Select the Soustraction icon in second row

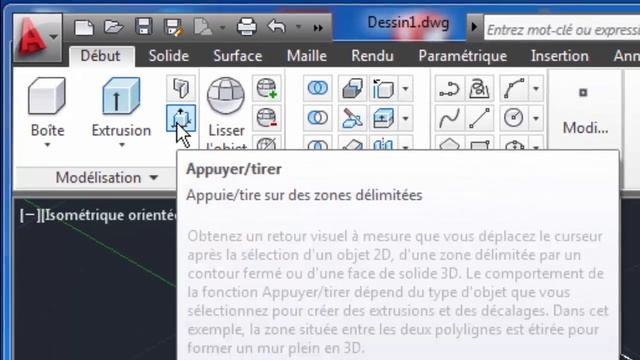click(318, 118)
